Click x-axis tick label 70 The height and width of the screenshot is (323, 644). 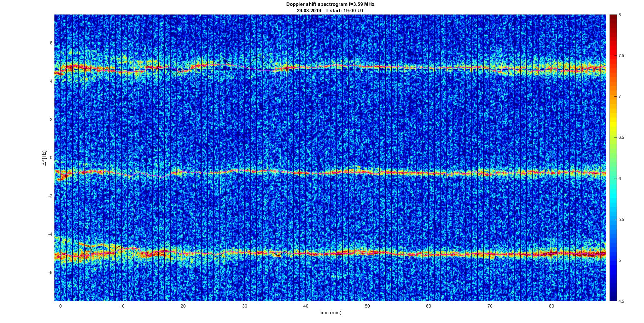(490, 306)
